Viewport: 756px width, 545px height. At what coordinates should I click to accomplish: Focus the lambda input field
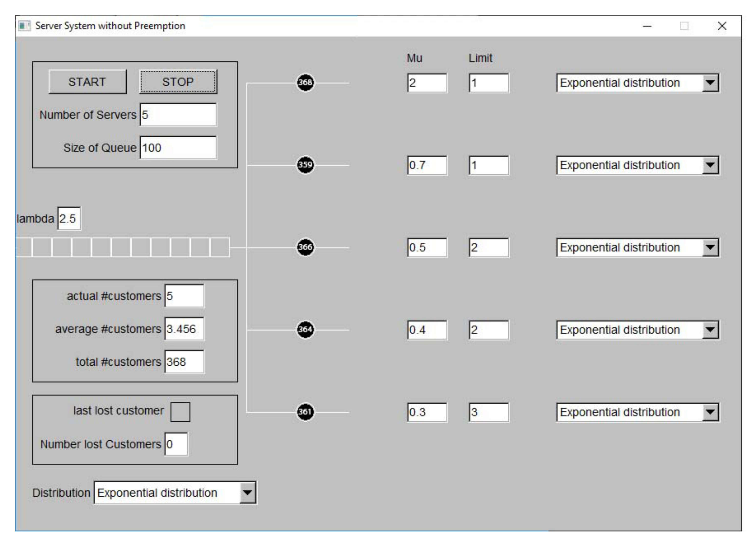69,219
